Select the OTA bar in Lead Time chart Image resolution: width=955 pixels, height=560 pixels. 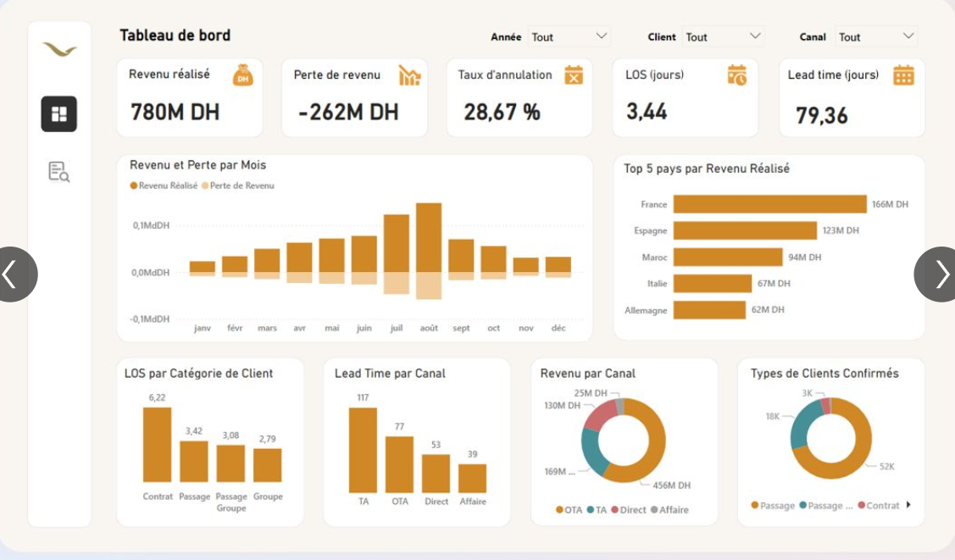click(400, 464)
